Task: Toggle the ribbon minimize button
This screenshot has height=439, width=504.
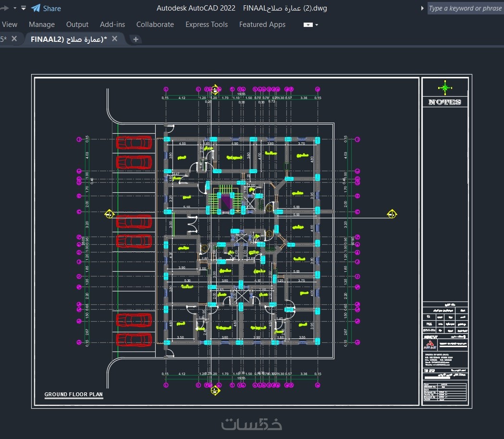Action: 308,25
